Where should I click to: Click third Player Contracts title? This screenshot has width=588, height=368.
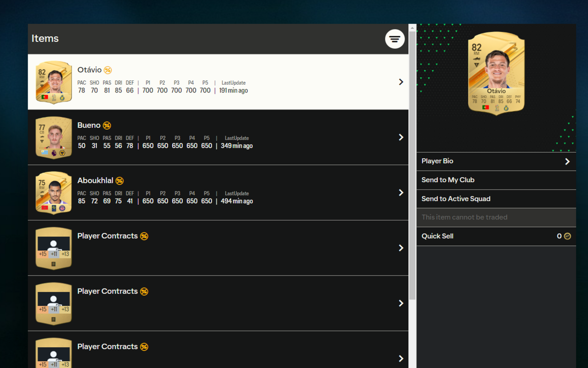tap(107, 347)
